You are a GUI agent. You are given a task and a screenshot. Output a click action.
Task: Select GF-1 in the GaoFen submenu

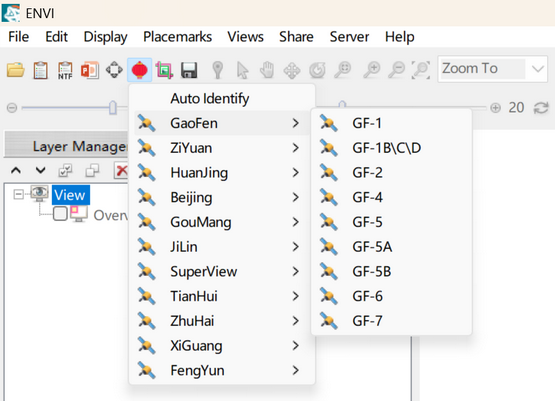391,123
